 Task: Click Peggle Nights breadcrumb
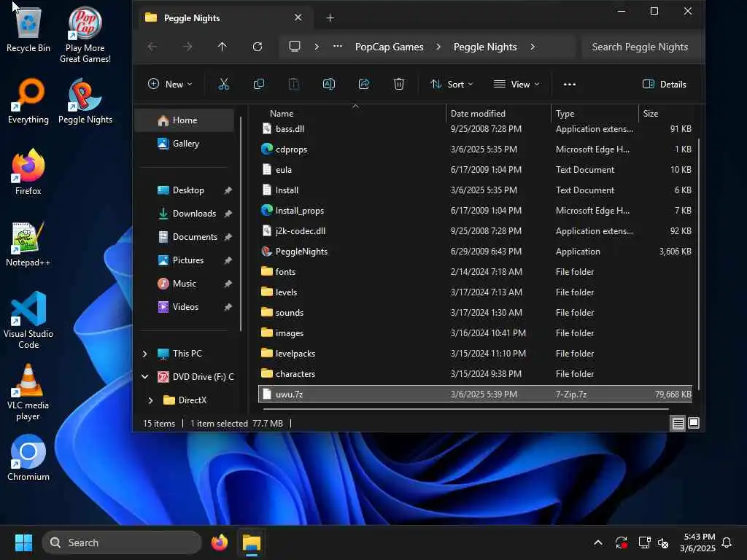coord(485,47)
